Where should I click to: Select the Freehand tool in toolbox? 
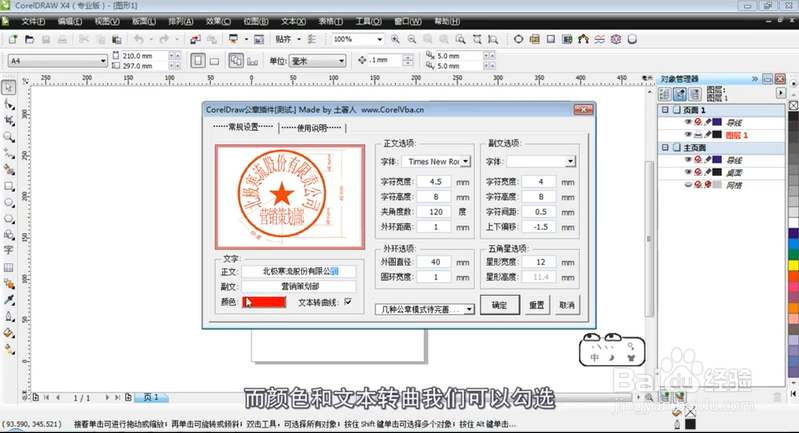[x=9, y=153]
